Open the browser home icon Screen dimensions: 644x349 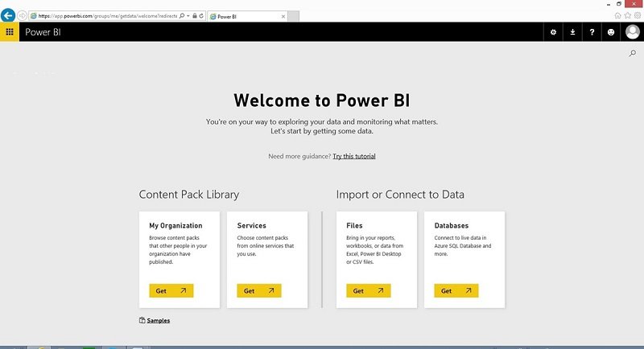[617, 15]
